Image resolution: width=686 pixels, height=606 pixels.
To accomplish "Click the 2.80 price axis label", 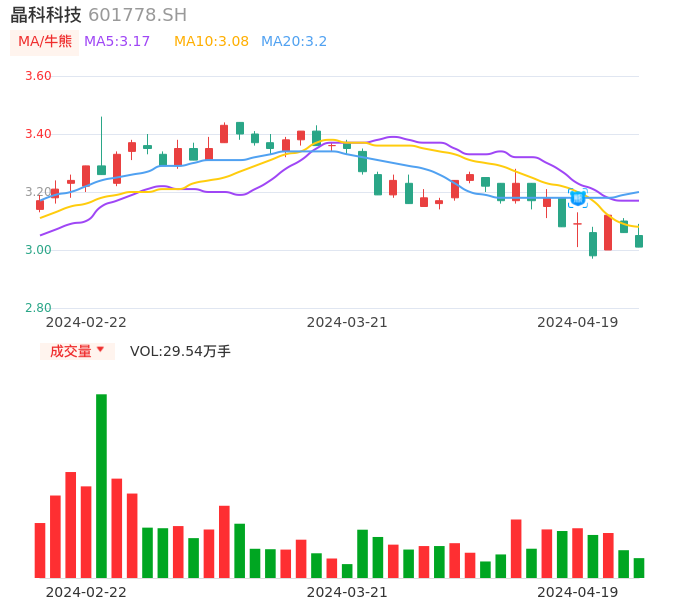I will click(38, 308).
